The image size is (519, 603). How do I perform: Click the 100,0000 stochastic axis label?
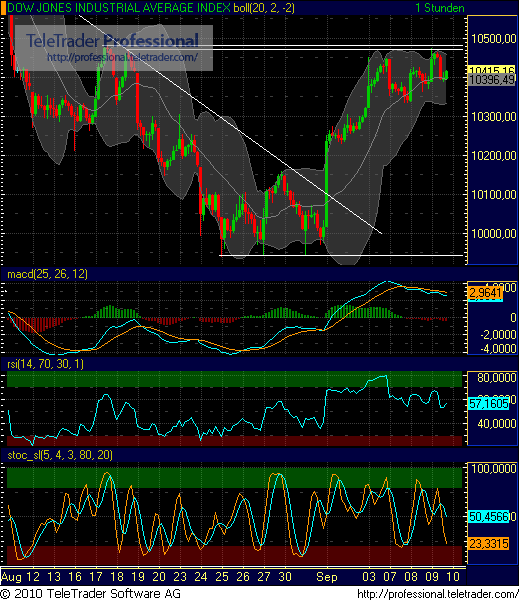click(x=494, y=468)
